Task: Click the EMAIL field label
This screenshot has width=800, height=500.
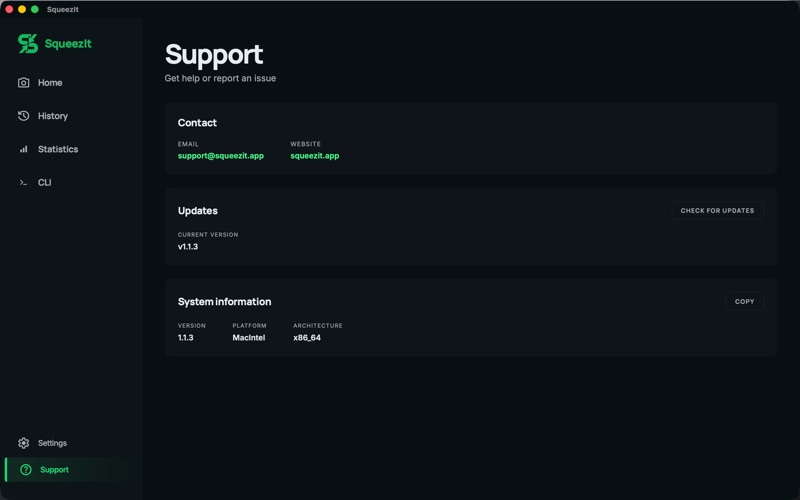Action: 188,144
